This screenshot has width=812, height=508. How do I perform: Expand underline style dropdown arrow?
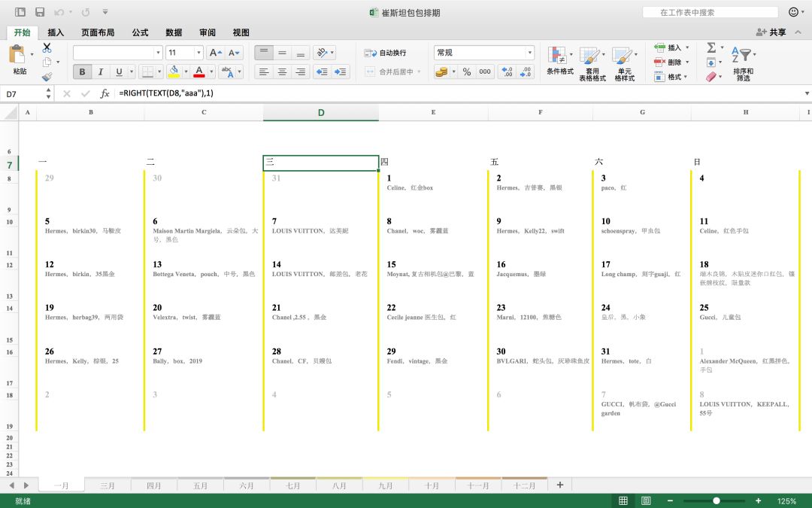pos(132,71)
